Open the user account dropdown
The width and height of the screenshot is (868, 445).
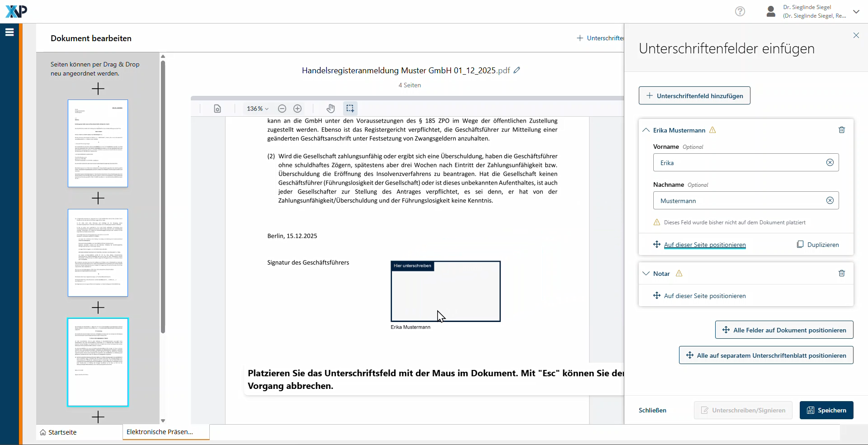point(856,12)
